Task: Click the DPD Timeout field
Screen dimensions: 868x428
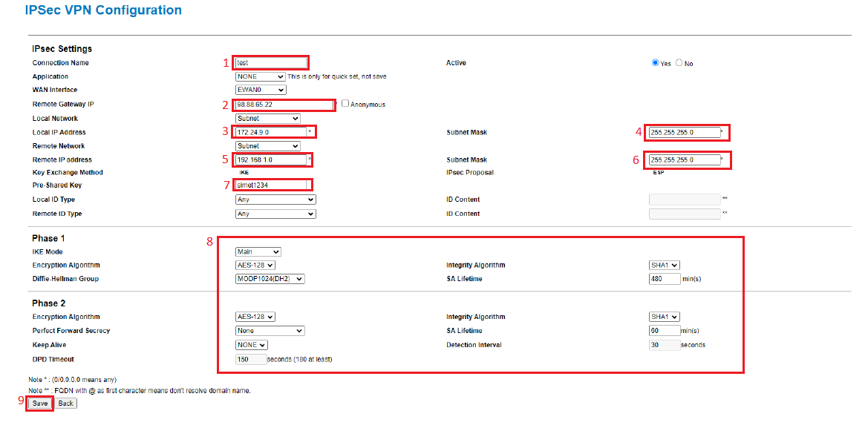Action: pos(250,359)
